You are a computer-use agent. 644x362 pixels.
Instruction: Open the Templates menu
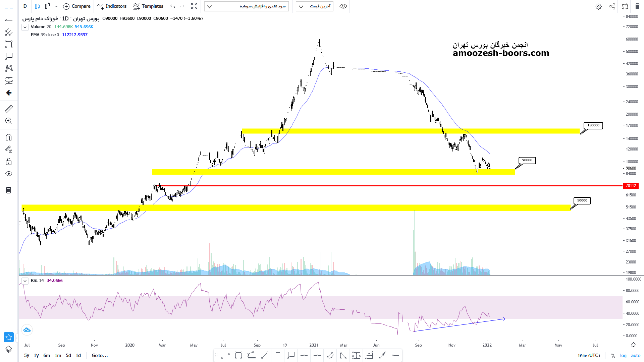[x=148, y=6]
